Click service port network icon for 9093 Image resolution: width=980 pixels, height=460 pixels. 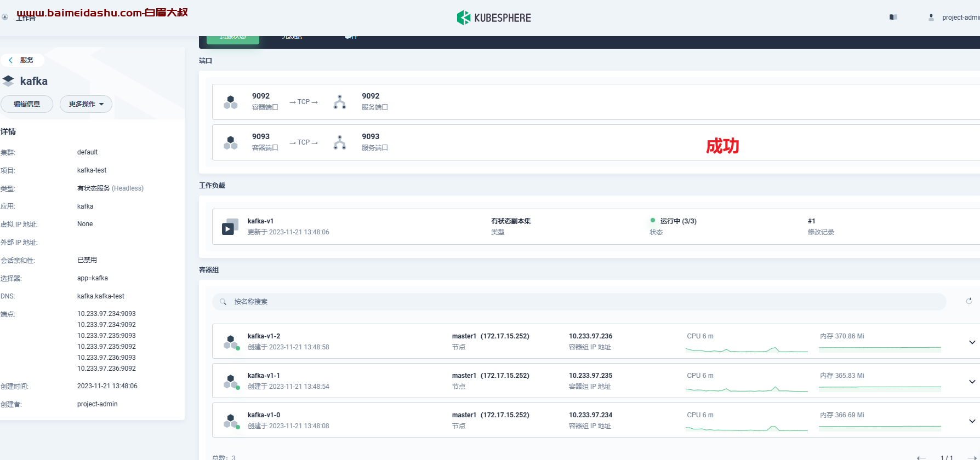(x=340, y=142)
